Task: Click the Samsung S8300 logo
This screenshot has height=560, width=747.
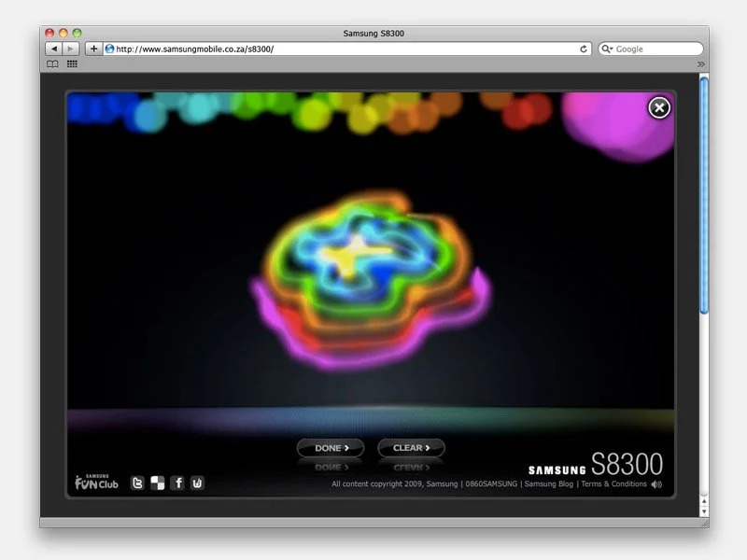Action: coord(596,464)
